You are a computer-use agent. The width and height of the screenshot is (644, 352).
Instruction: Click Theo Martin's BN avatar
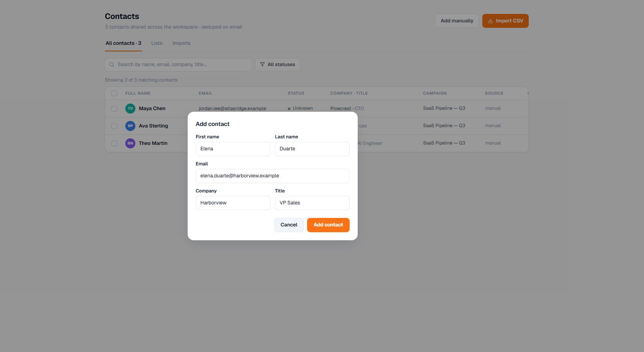130,143
